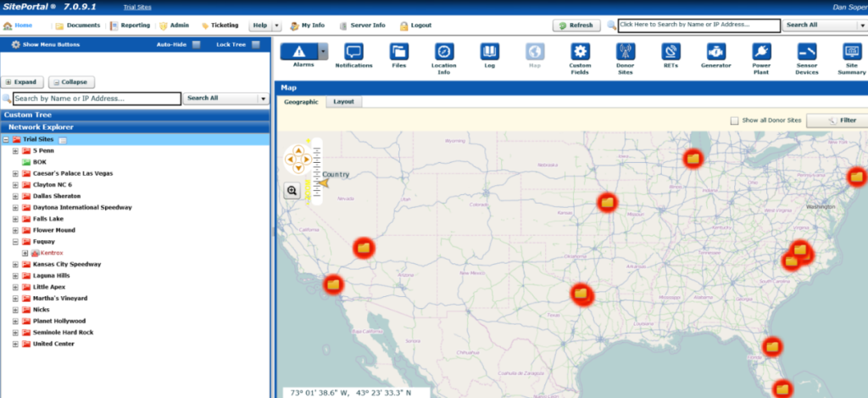Click the top name or IP search field
Screen dimensions: 868x398
click(699, 25)
